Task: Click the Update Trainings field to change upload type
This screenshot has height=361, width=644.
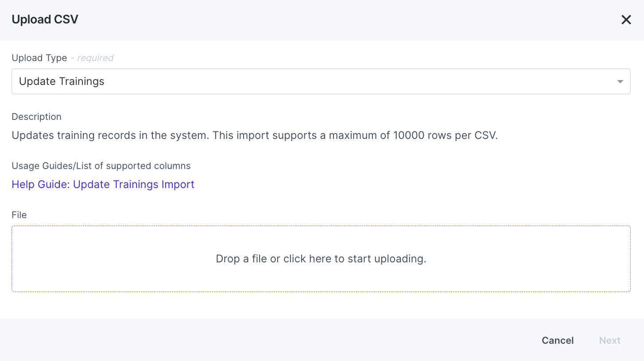Action: (x=321, y=81)
